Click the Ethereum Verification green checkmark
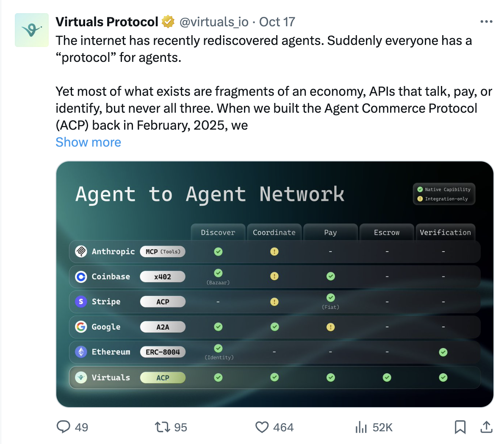 [443, 352]
